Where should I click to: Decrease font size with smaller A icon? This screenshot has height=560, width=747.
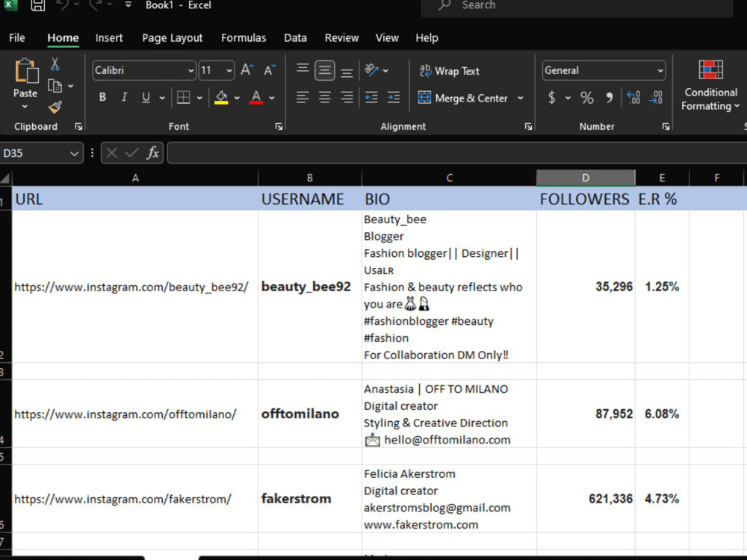click(269, 70)
